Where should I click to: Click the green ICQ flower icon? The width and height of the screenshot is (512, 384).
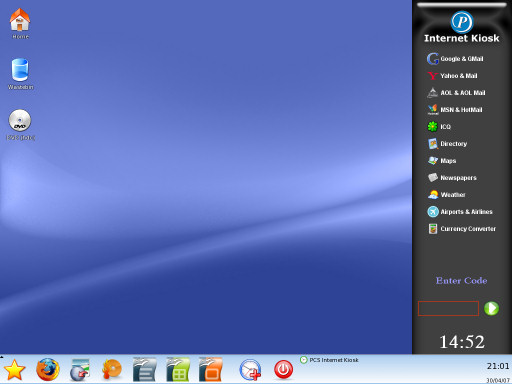point(433,127)
